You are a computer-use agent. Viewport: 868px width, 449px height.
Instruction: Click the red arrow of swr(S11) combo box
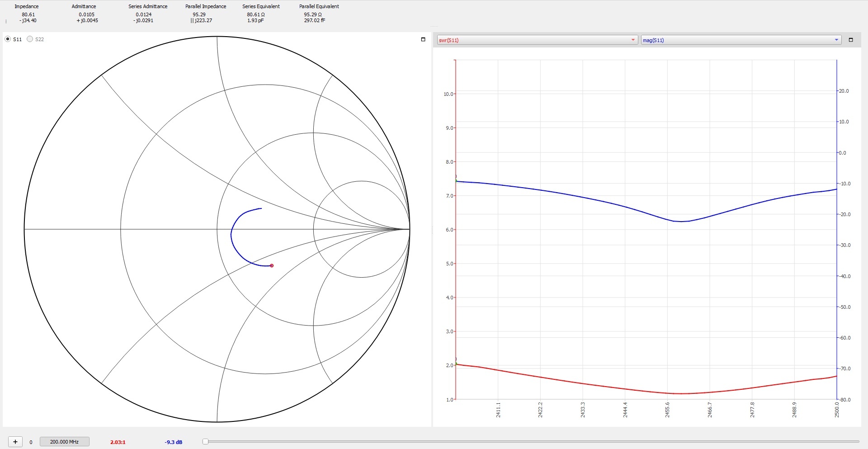633,40
